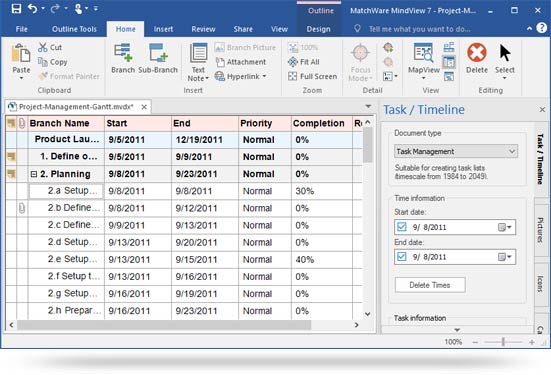The image size is (551, 375).
Task: Open the Pictures side panel tab
Action: (x=541, y=230)
